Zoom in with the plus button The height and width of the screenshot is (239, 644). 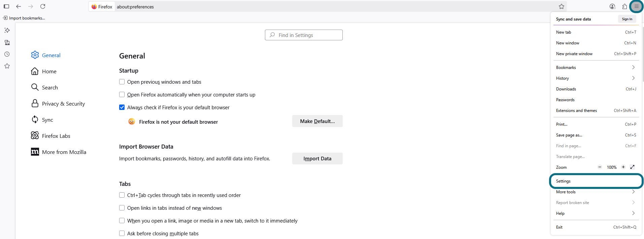click(x=623, y=167)
